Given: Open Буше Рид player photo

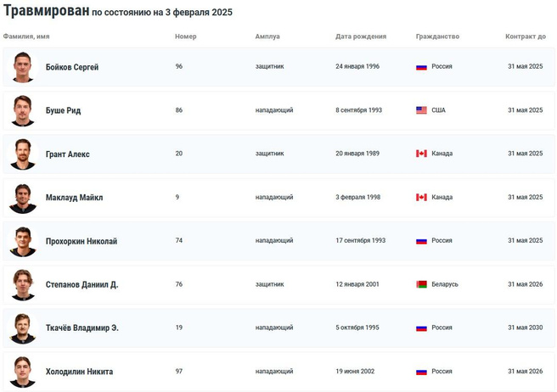Looking at the screenshot, I should point(23,110).
